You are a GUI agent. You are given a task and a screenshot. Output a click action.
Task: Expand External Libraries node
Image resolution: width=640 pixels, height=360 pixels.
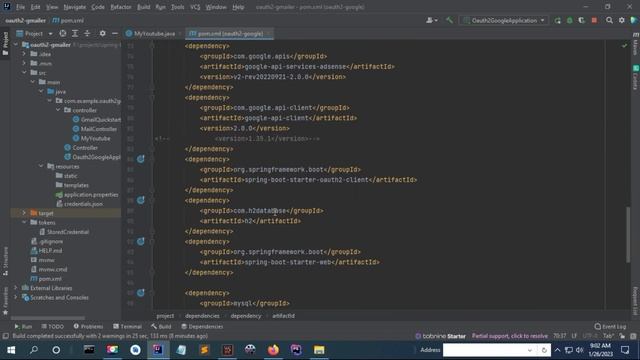coord(16,288)
